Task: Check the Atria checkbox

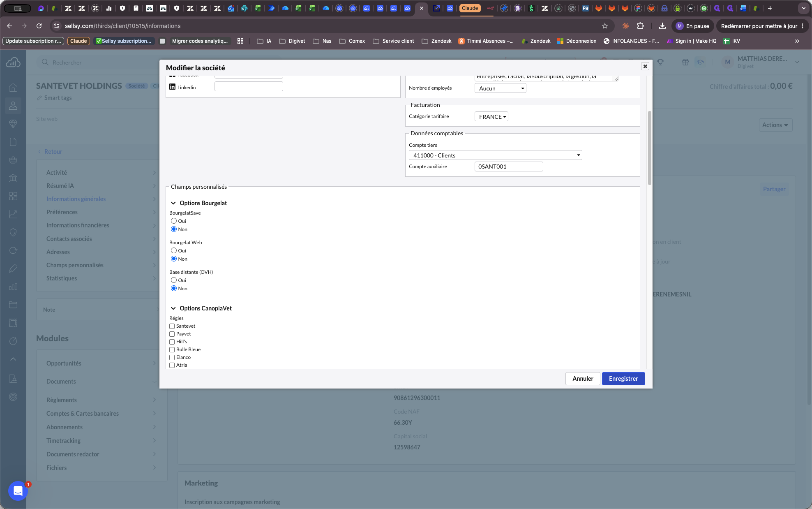Action: pos(172,365)
